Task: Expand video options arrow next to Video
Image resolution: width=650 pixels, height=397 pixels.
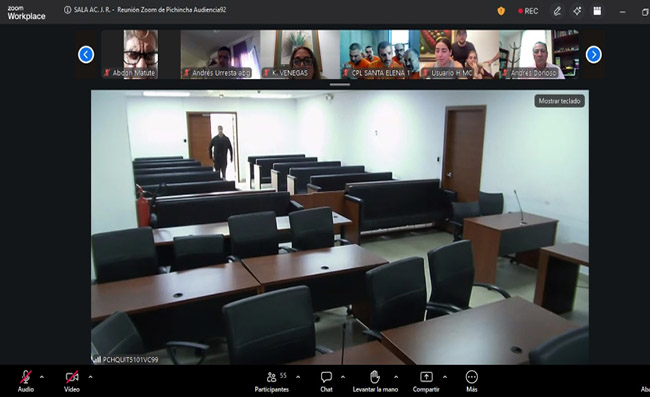Action: tap(90, 377)
